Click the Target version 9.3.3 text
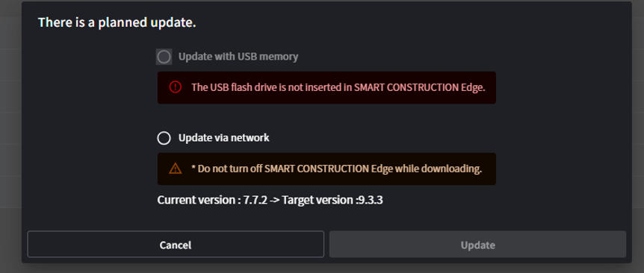 point(332,200)
